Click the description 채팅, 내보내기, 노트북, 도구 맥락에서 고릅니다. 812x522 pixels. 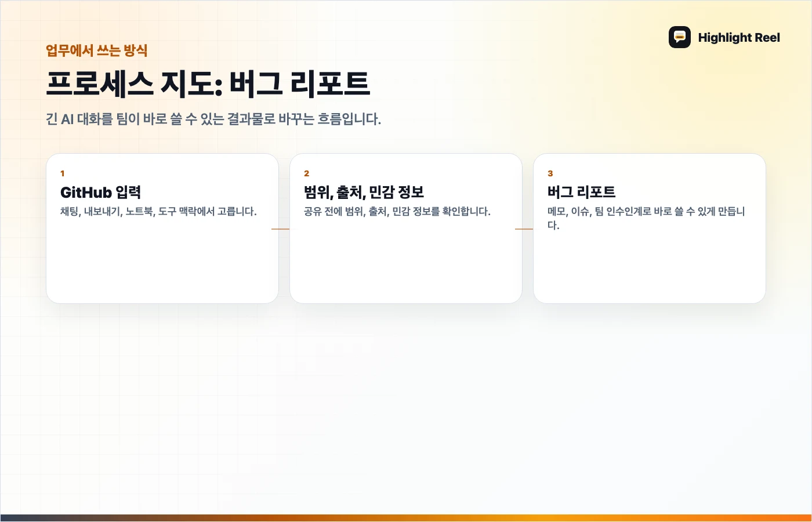158,211
